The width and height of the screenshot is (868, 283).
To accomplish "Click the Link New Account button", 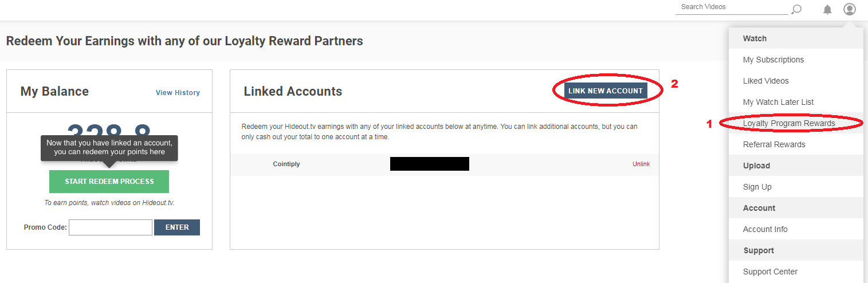I will coord(606,91).
